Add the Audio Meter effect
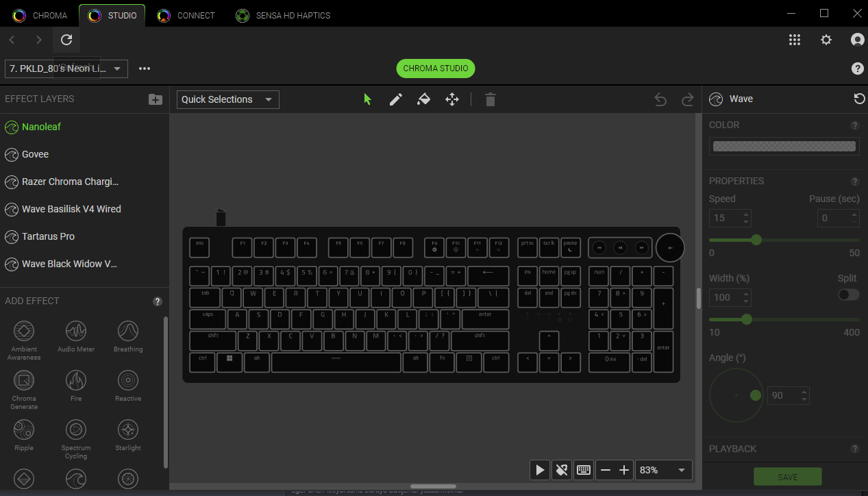Viewport: 868px width, 496px height. pyautogui.click(x=76, y=336)
